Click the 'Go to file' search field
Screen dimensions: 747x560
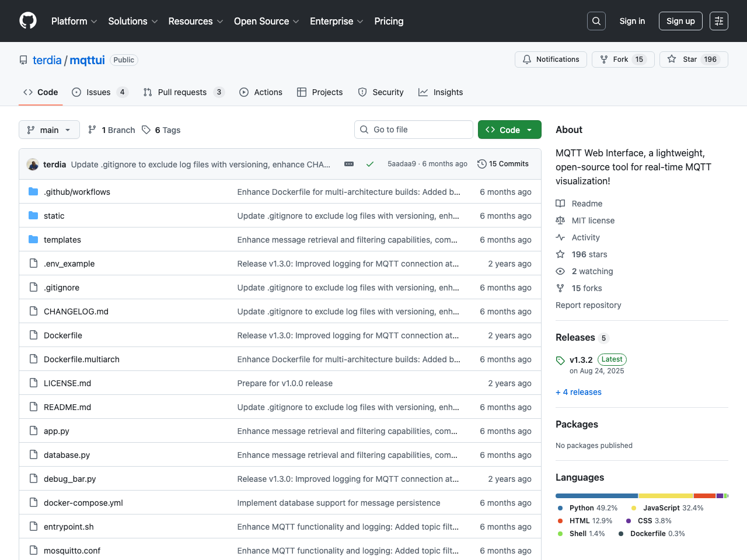413,129
